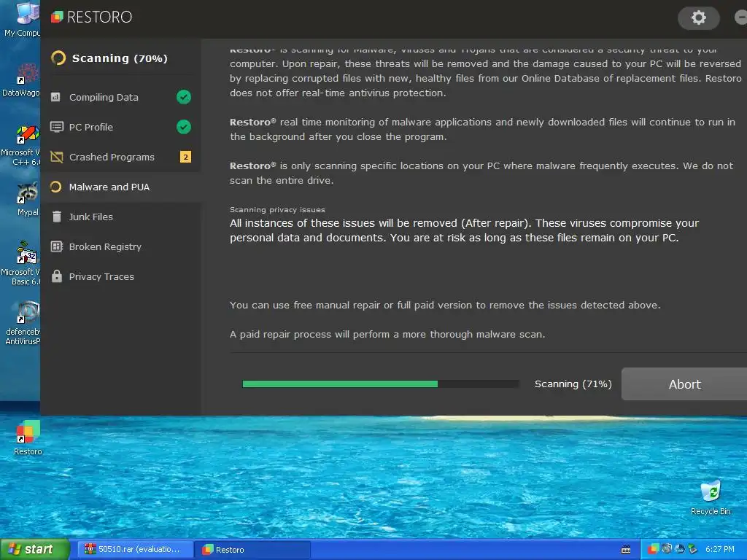Open the Privacy Traces section
The width and height of the screenshot is (747, 560).
pyautogui.click(x=120, y=276)
